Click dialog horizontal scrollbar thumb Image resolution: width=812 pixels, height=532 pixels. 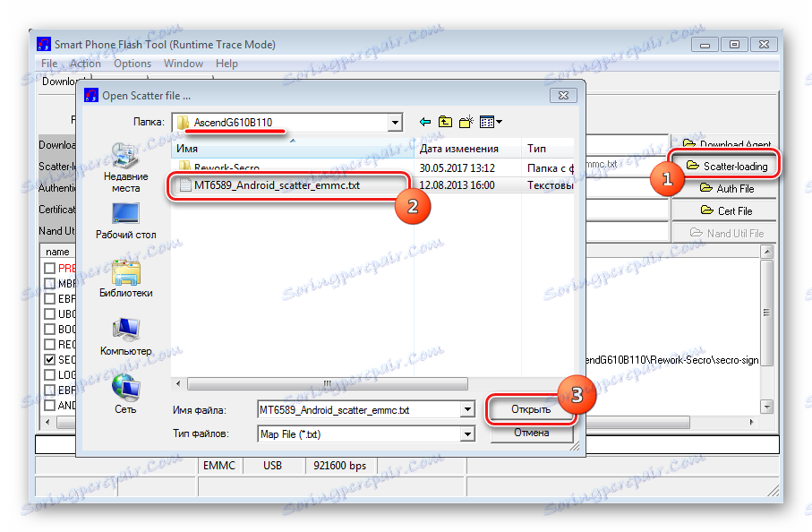coord(328,384)
